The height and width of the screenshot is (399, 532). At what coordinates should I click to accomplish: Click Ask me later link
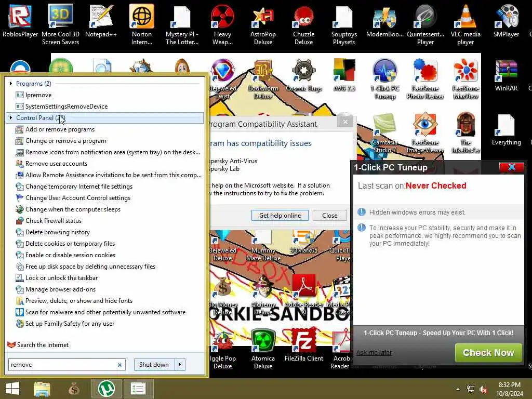pyautogui.click(x=374, y=353)
